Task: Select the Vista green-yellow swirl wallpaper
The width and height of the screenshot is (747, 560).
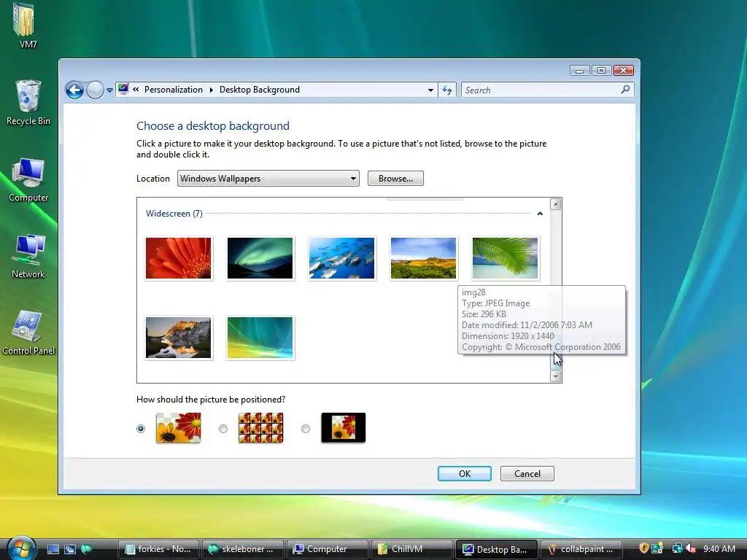Action: (260, 338)
